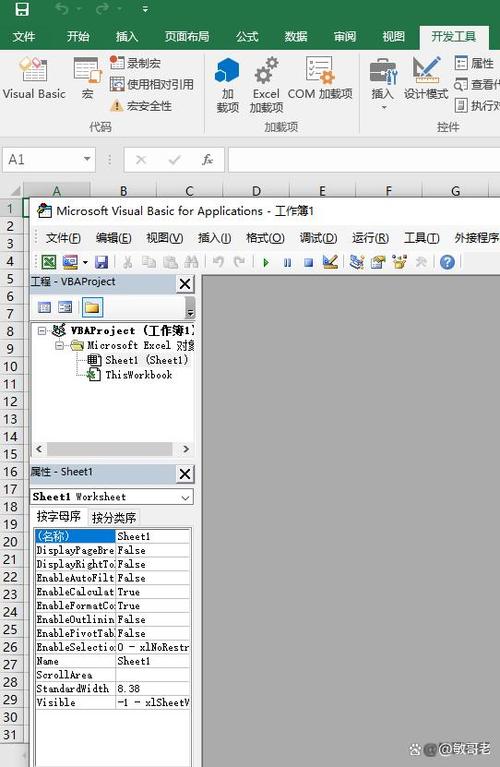Screen dimensions: 500x767
Task: Open the VBA 文件(F) menu
Action: [x=63, y=238]
